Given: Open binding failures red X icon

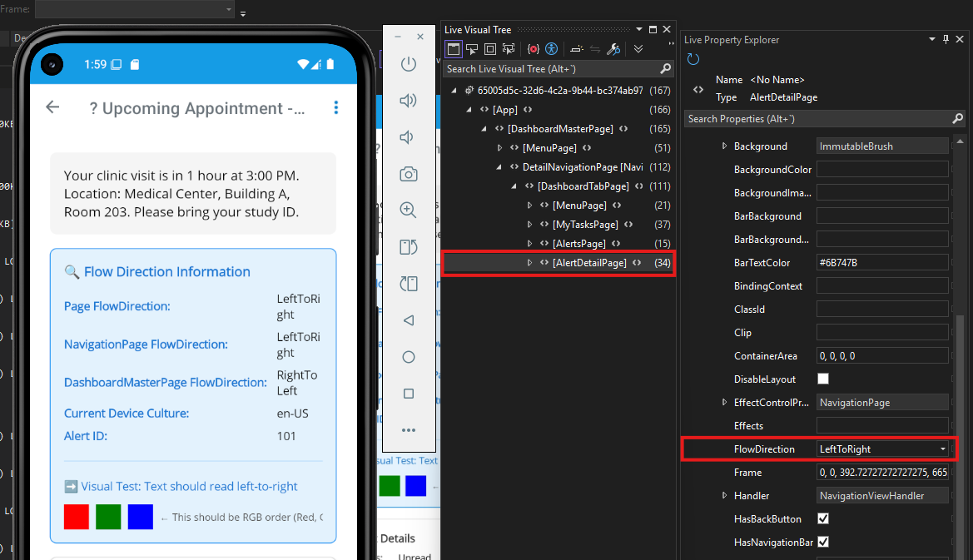Looking at the screenshot, I should pos(533,49).
